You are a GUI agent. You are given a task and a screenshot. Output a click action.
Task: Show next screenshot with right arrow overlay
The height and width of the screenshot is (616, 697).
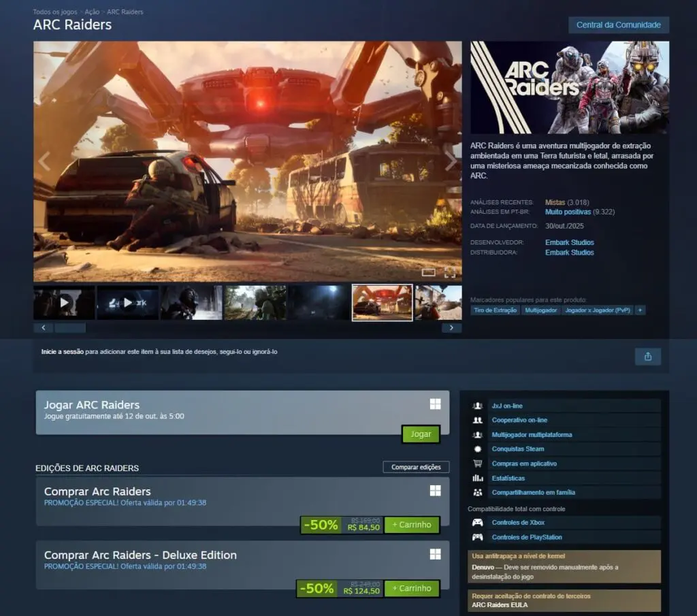coord(451,161)
